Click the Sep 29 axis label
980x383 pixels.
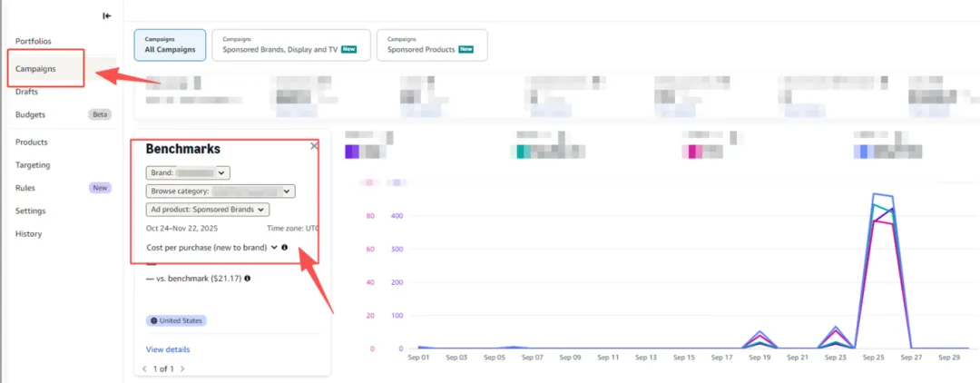point(949,358)
